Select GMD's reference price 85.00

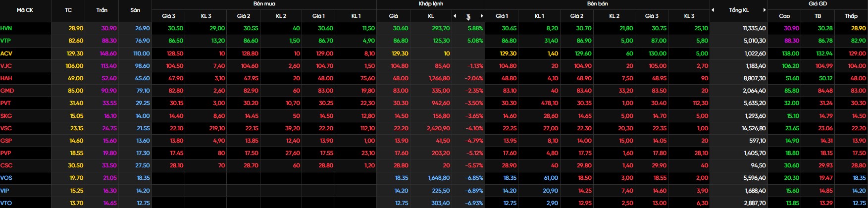tap(76, 91)
